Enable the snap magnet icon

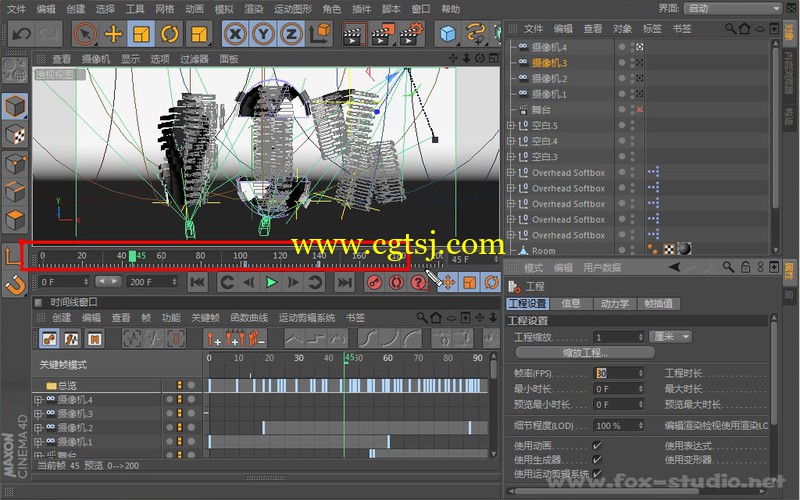pos(15,285)
